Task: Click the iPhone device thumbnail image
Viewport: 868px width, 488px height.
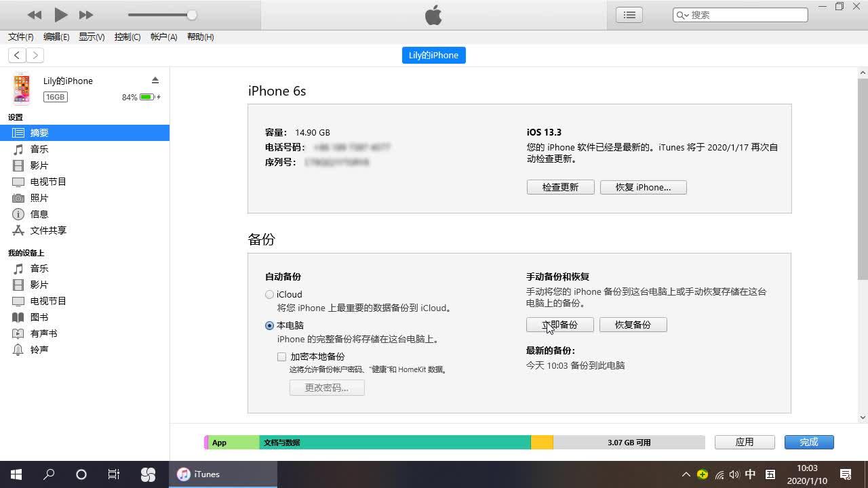Action: click(x=22, y=89)
